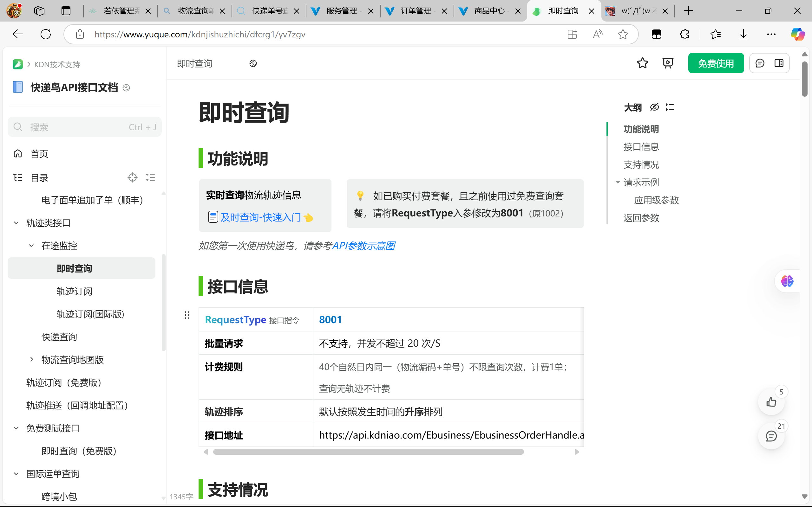Toggle the outline list collapse icon
This screenshot has height=507, width=812.
pos(670,107)
